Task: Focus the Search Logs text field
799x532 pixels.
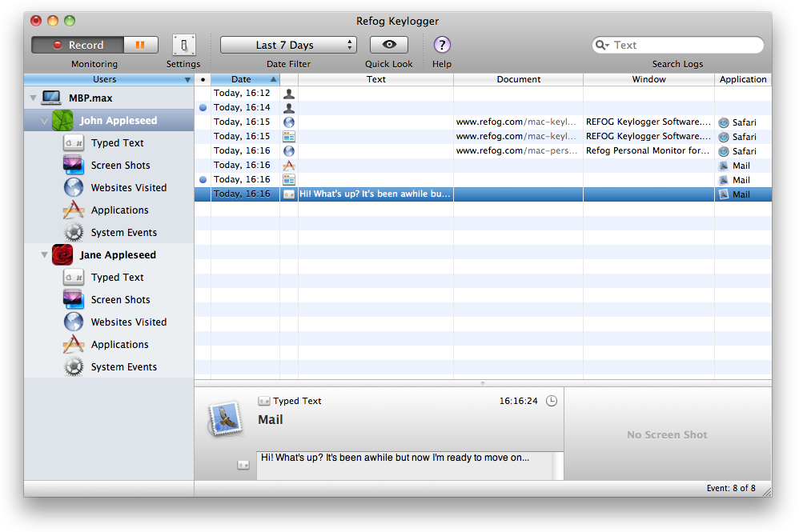Action: click(678, 45)
